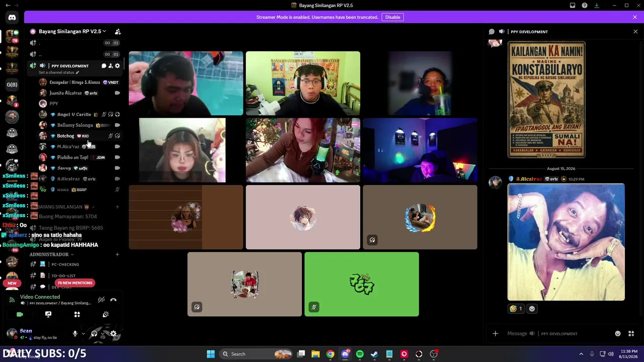Open the laughing man photo attachment

pos(566,242)
